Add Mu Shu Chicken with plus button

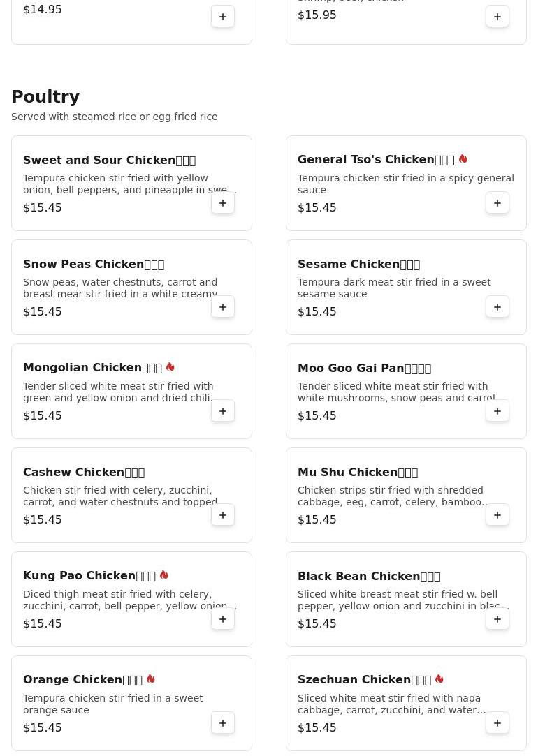tap(497, 515)
